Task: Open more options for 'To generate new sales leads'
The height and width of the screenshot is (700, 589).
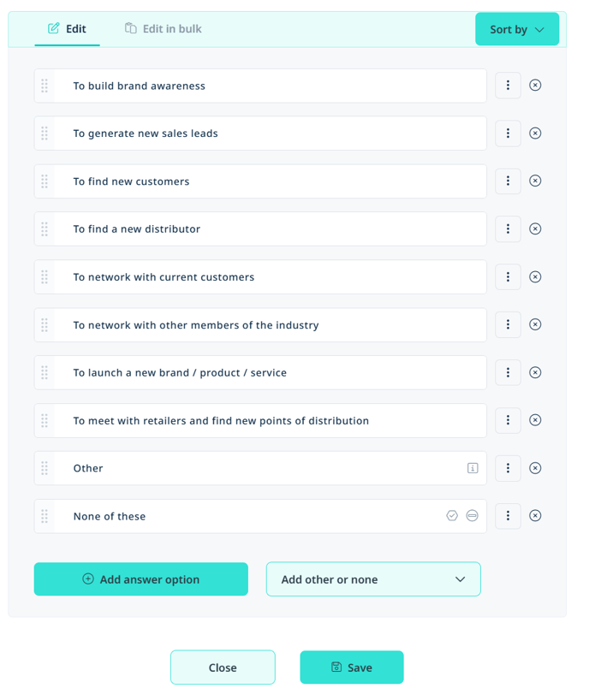Action: click(x=508, y=133)
